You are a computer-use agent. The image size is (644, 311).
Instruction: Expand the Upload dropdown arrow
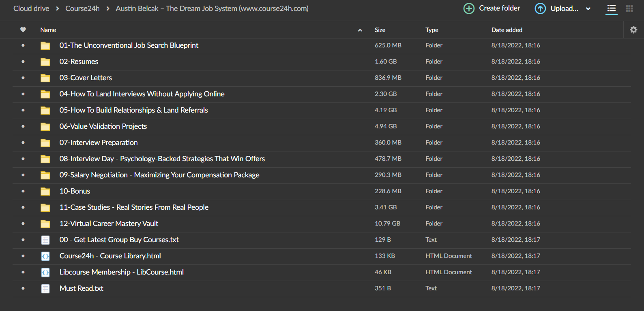coord(588,9)
